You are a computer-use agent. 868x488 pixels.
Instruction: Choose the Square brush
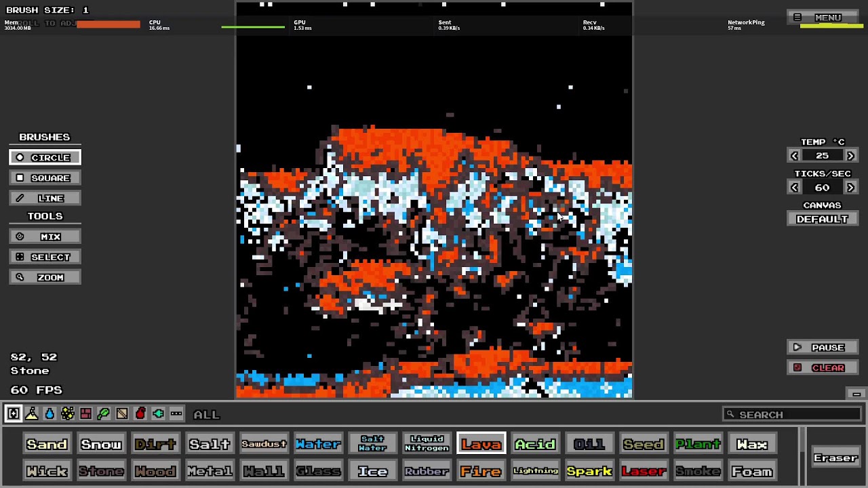[45, 178]
